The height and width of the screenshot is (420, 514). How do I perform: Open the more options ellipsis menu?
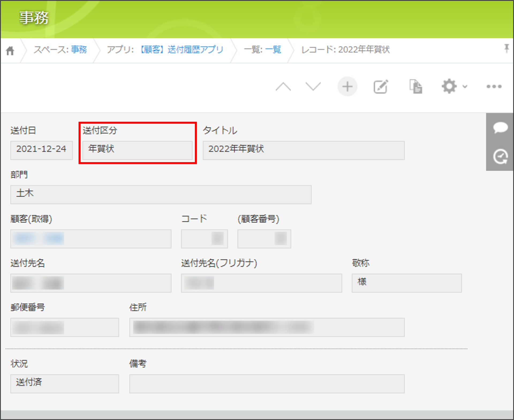pos(494,87)
